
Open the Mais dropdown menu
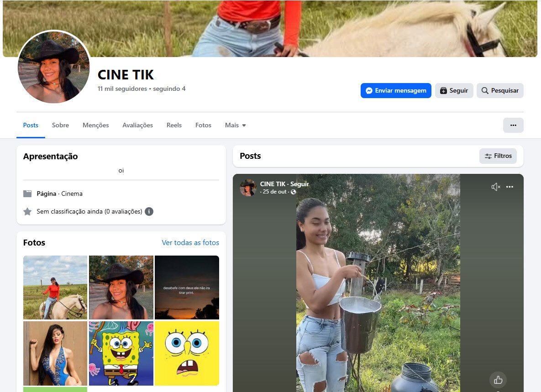235,125
